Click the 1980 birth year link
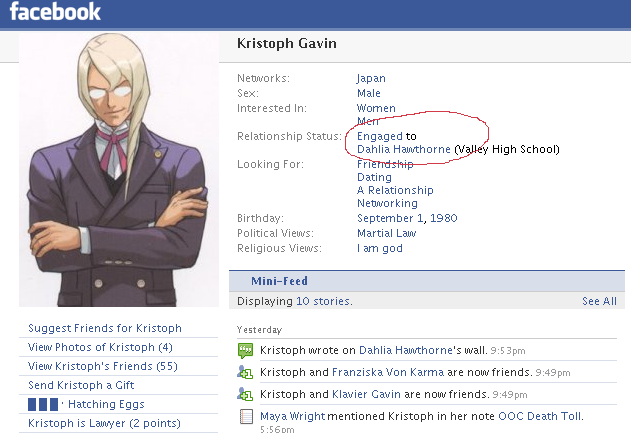 (443, 218)
